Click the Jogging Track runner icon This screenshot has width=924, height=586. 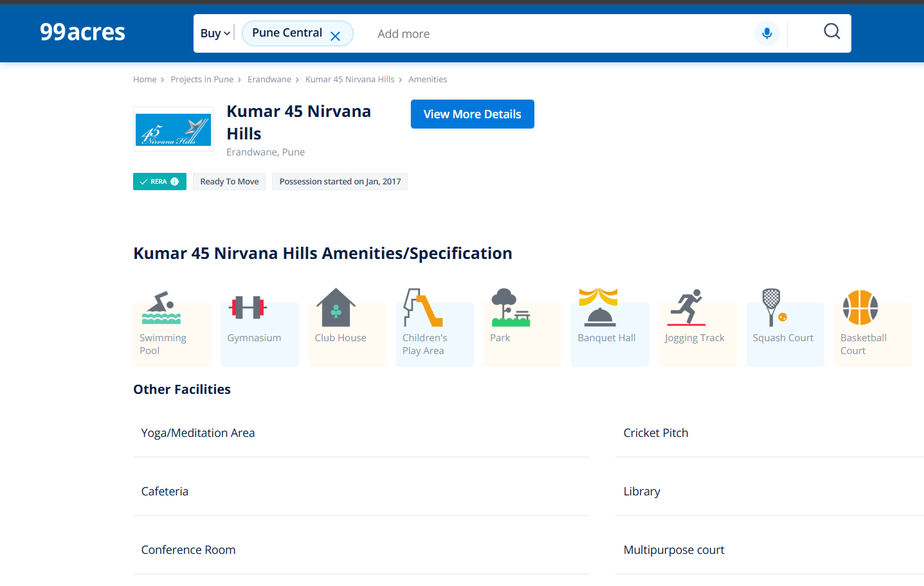pyautogui.click(x=686, y=308)
